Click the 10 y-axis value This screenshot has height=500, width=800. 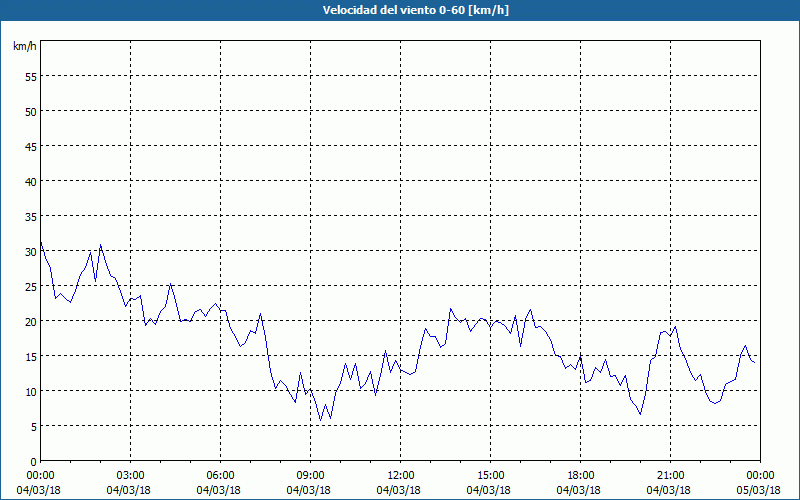tap(31, 391)
